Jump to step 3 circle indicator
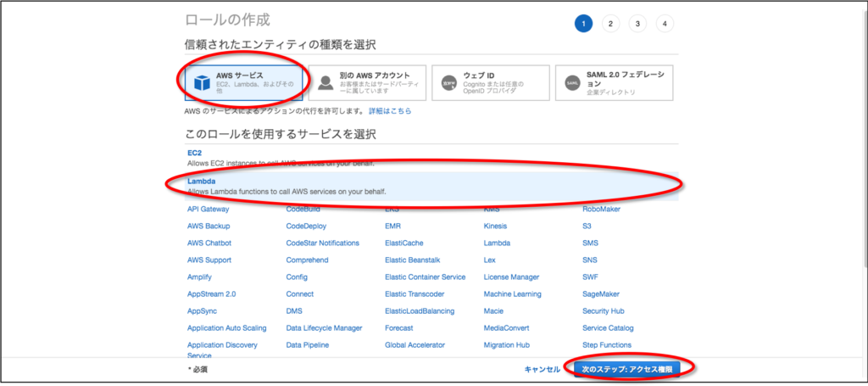The image size is (868, 386). 637,24
